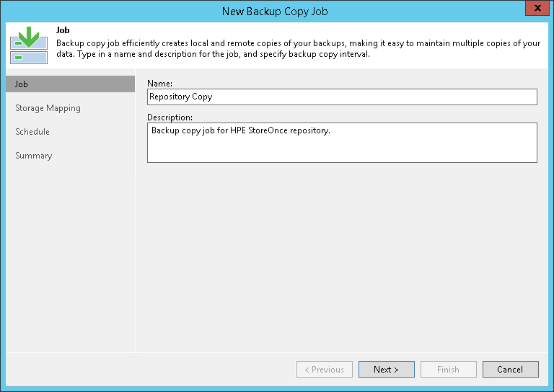554x392 pixels.
Task: Go to the Storage Mapping step
Action: pos(48,108)
